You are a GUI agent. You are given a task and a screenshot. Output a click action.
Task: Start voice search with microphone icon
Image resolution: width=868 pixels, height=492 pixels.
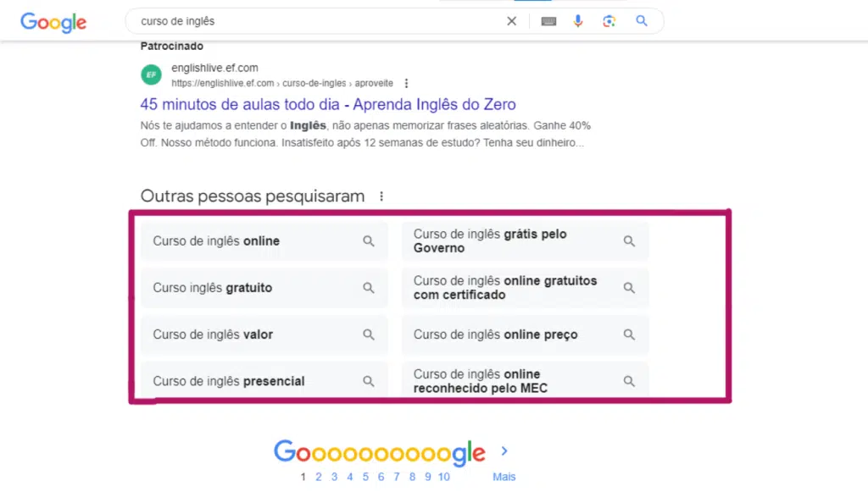[578, 21]
